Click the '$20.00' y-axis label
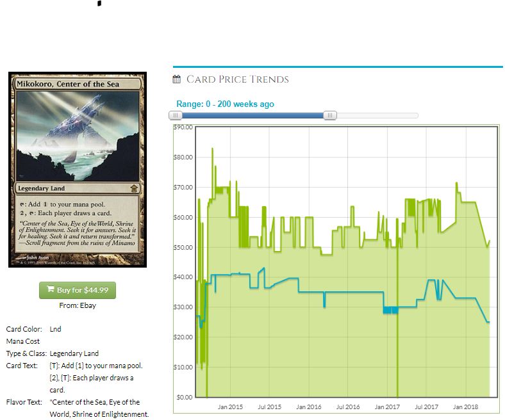 (183, 337)
